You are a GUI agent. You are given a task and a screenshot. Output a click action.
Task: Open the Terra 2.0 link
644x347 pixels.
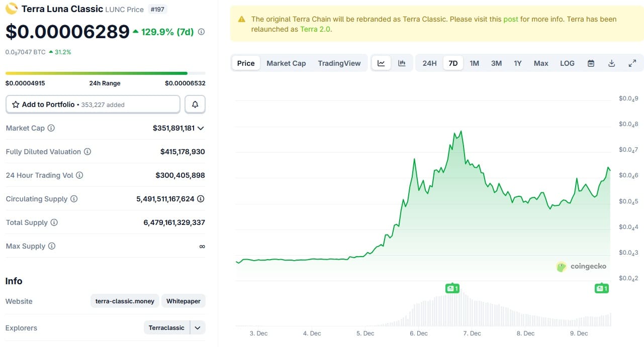[x=315, y=29]
